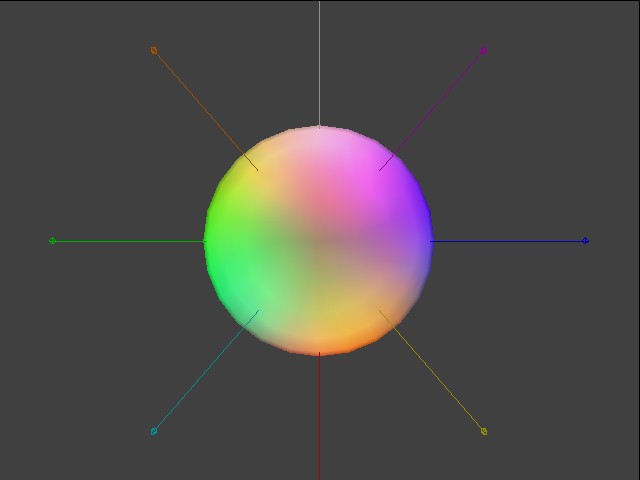Viewport: 640px width, 480px height.
Task: Select the yellow light handle marker
Action: 484,431
